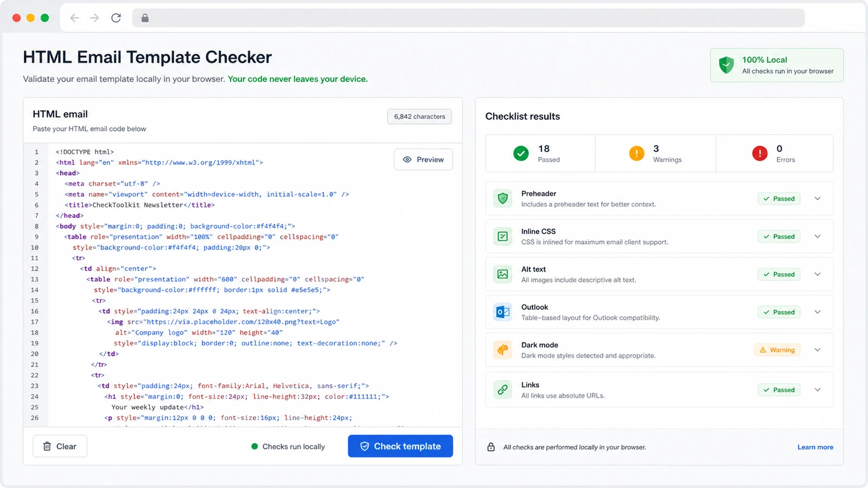Click 'Paste your HTML email code below' text
Screen dimensions: 868x488
point(90,129)
